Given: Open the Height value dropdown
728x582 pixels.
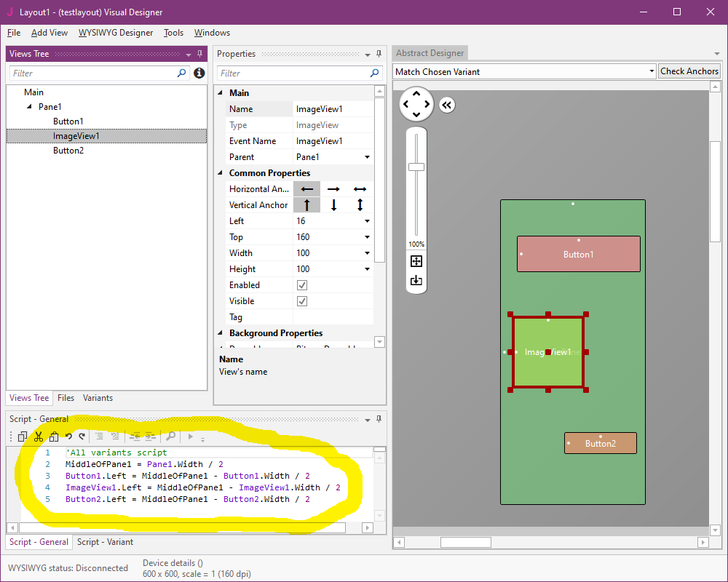Looking at the screenshot, I should pos(367,269).
